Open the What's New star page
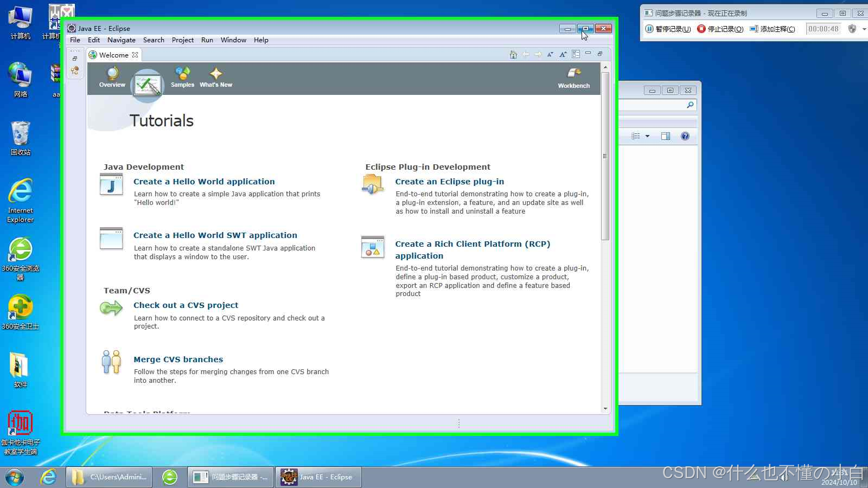The image size is (868, 488). 216,77
